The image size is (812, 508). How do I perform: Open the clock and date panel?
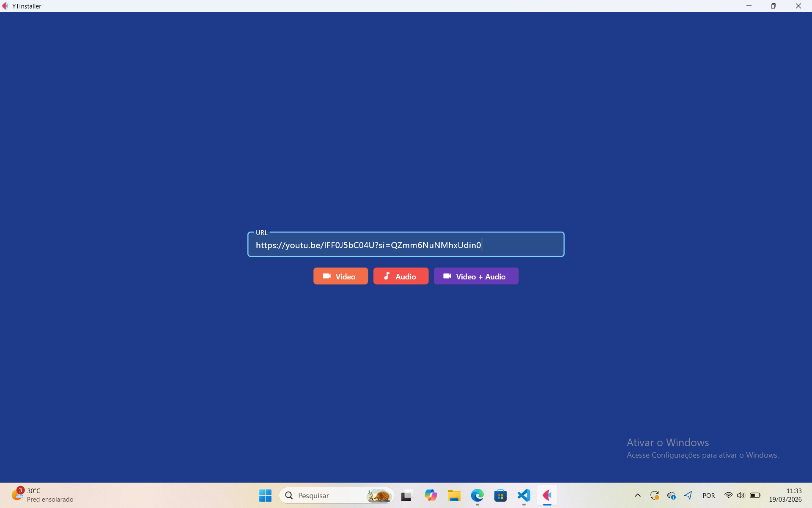point(785,495)
